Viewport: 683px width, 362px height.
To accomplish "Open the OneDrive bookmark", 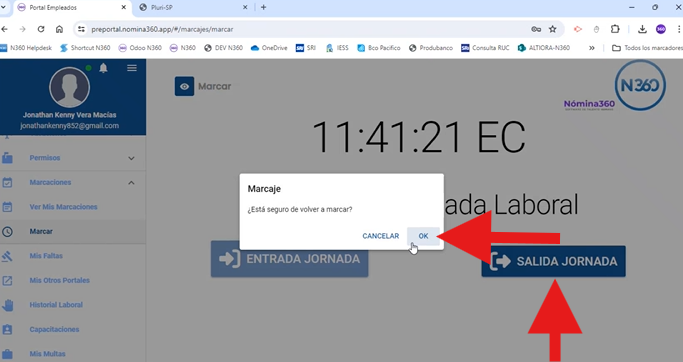I will (x=269, y=48).
